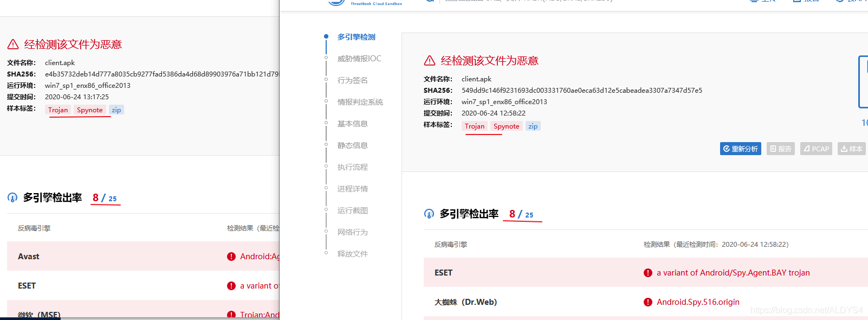This screenshot has height=320, width=868.
Task: Jump to 基本信息 section
Action: point(353,124)
